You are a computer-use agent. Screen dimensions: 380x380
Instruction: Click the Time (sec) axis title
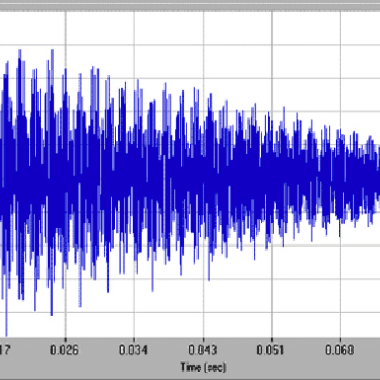pos(203,367)
